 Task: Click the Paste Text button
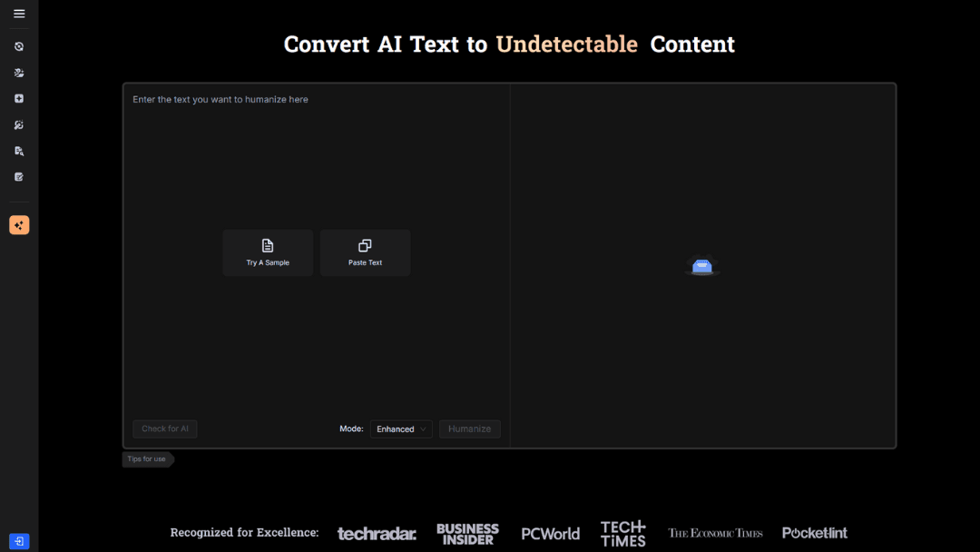pos(365,252)
